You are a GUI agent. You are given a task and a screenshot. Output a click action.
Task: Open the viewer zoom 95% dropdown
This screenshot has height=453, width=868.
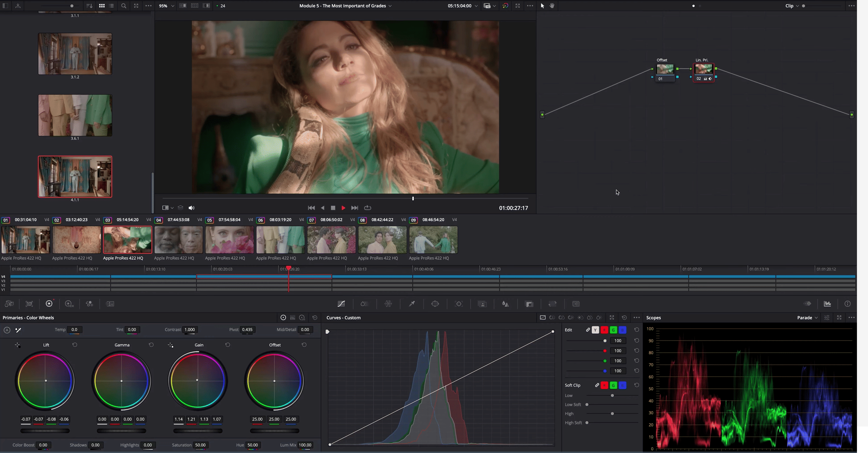(172, 6)
